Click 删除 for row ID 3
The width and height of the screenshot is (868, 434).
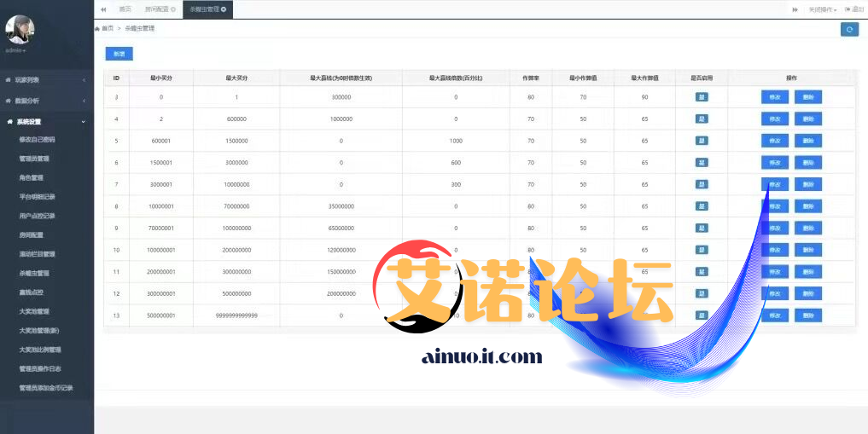[808, 97]
